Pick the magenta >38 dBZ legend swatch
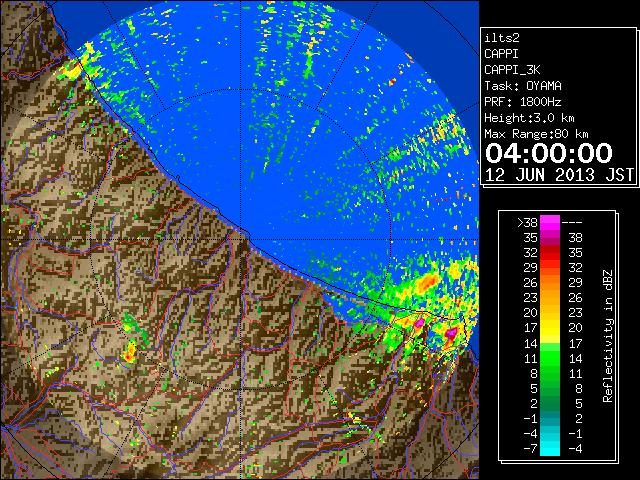Image resolution: width=640 pixels, height=480 pixels. tap(550, 222)
